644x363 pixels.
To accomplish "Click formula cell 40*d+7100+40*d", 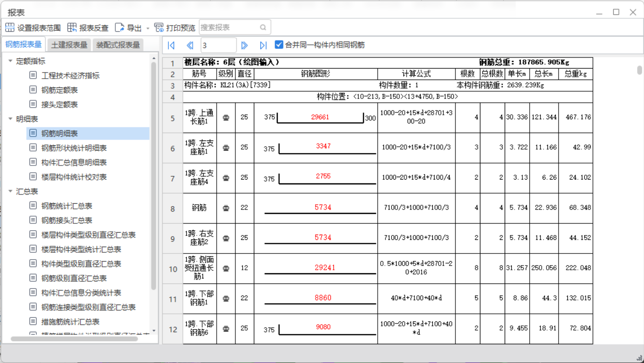I will click(416, 298).
